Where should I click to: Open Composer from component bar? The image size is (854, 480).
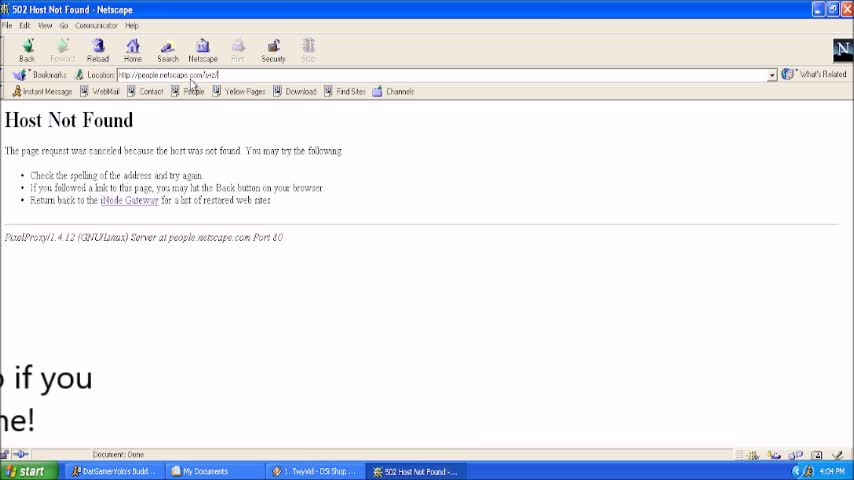click(838, 455)
